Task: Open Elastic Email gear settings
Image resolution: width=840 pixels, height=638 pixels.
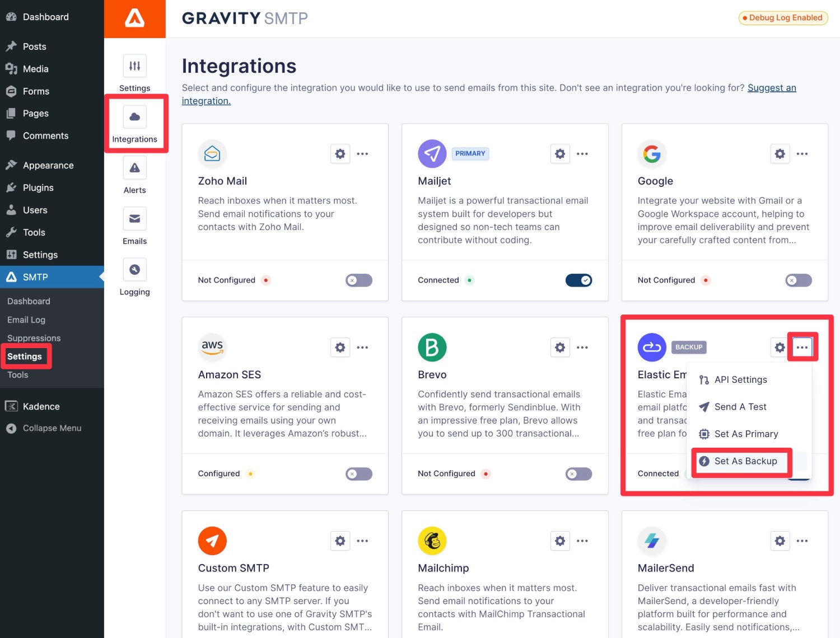Action: [780, 348]
